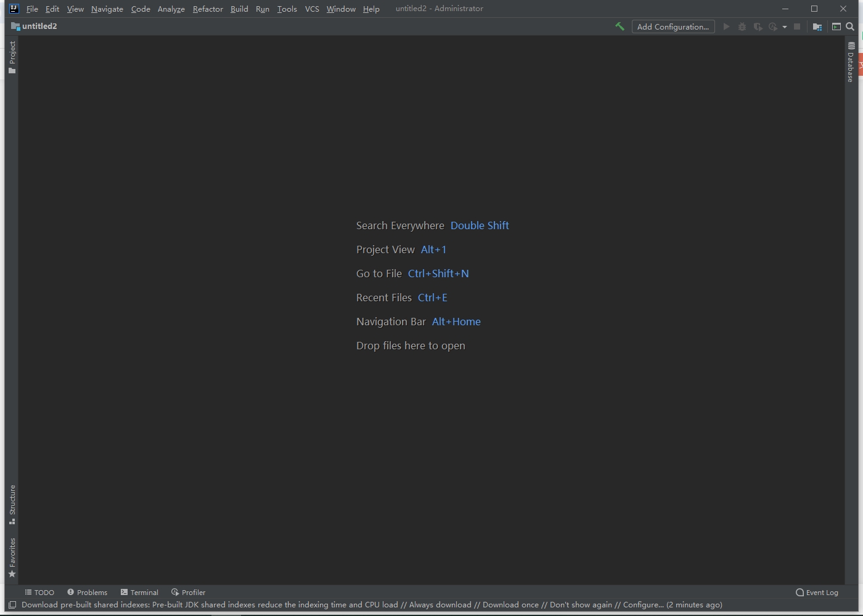This screenshot has width=863, height=616.
Task: Open Project Structure icon in toolbar
Action: click(x=817, y=26)
